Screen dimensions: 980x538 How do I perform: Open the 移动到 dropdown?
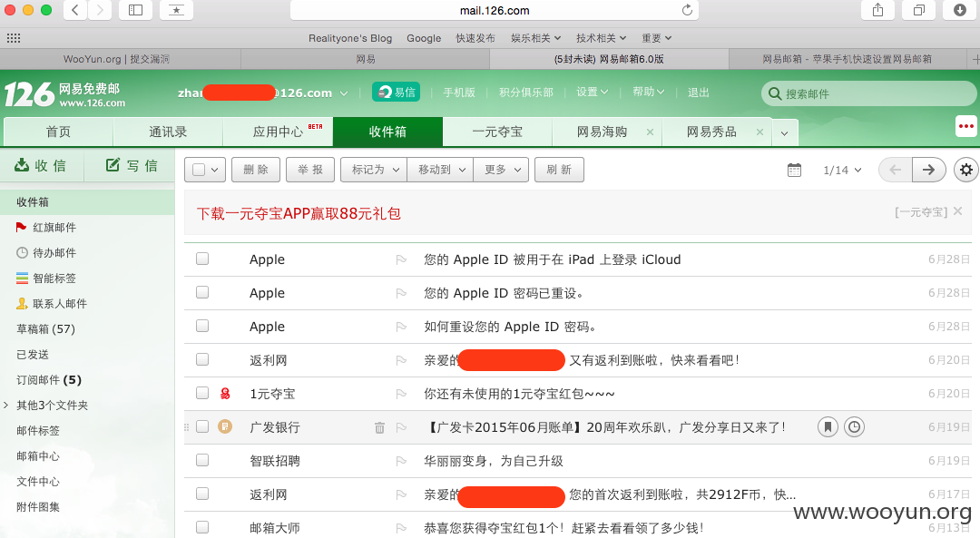440,170
